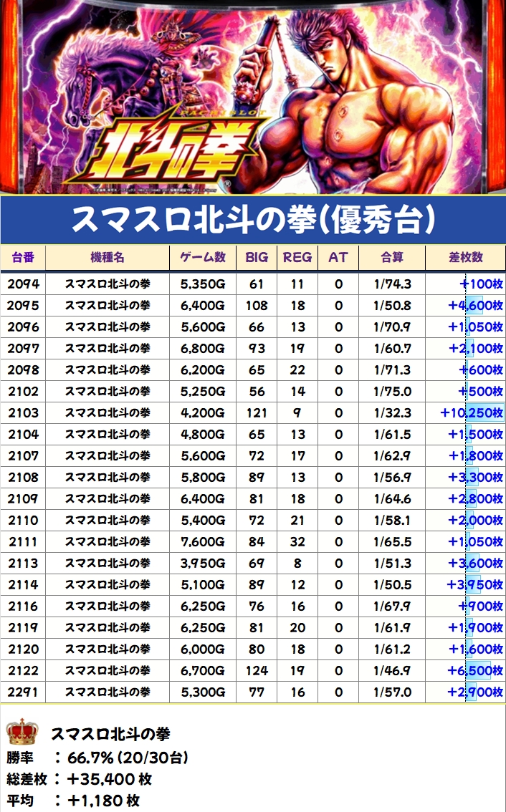Sort by the 差枚数 column header
This screenshot has width=506, height=812.
(x=466, y=258)
